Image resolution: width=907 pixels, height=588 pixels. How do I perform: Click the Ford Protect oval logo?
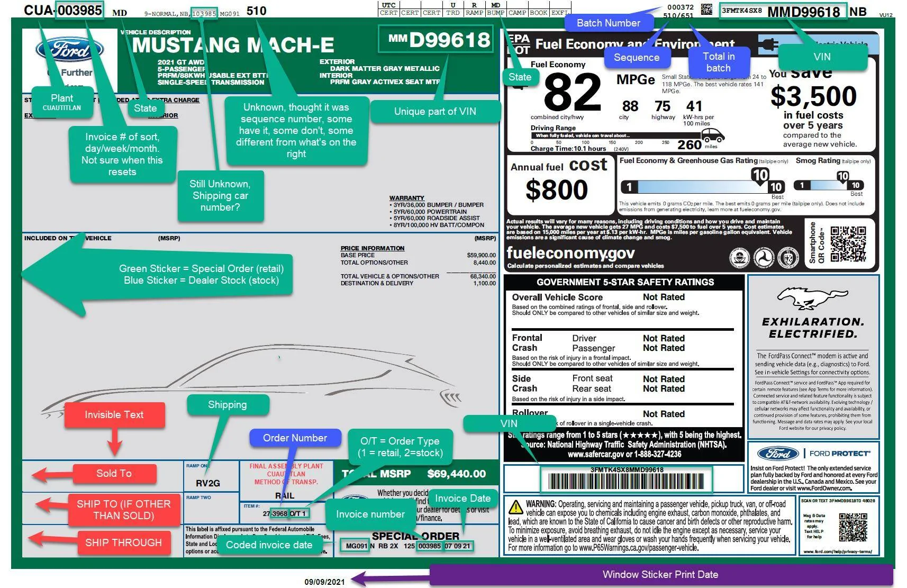[x=777, y=454]
